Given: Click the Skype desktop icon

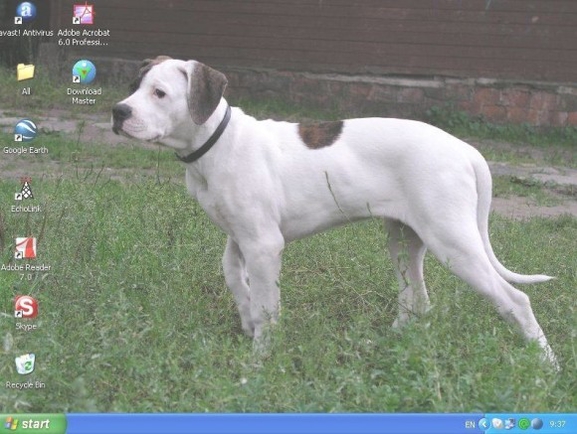Looking at the screenshot, I should tap(26, 307).
